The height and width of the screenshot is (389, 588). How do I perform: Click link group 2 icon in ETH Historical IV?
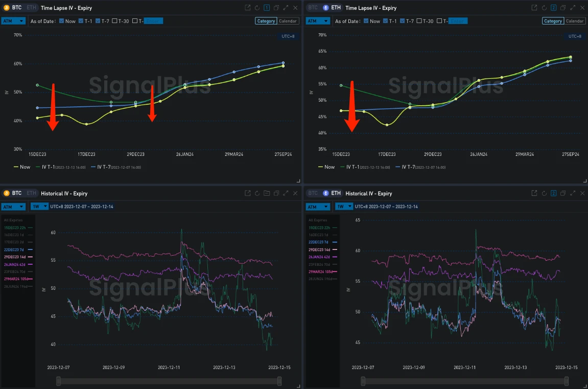point(553,193)
